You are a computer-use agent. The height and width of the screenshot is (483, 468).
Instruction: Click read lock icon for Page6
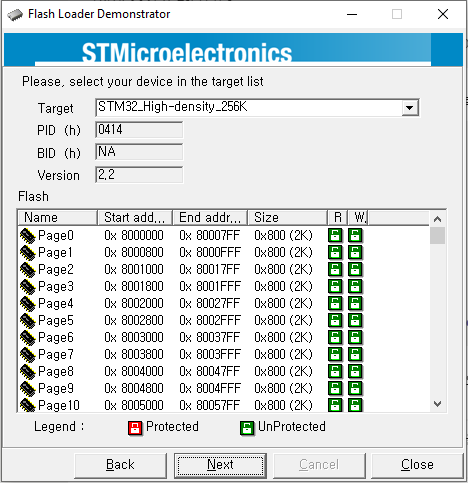point(335,337)
